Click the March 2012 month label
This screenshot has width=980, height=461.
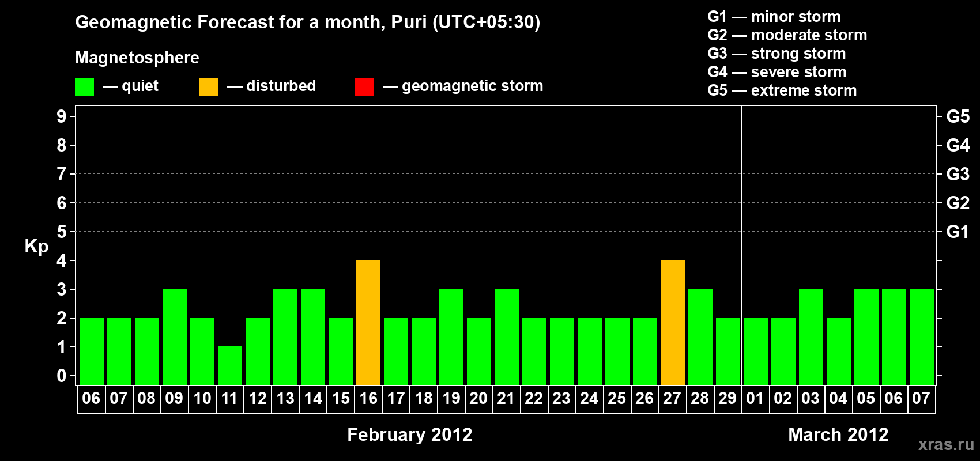(838, 434)
